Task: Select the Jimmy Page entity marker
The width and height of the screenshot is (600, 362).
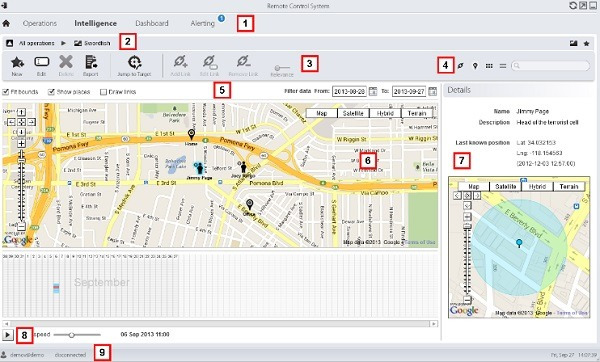Action: [199, 168]
